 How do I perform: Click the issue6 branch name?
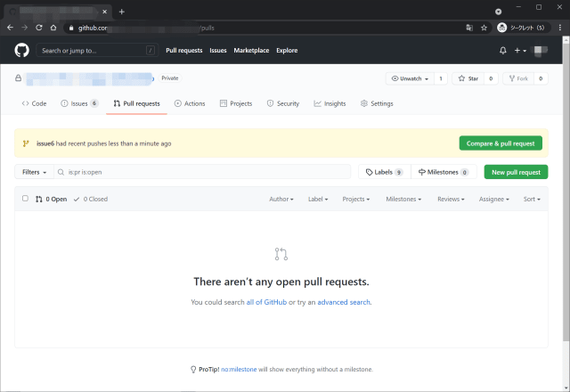click(45, 143)
